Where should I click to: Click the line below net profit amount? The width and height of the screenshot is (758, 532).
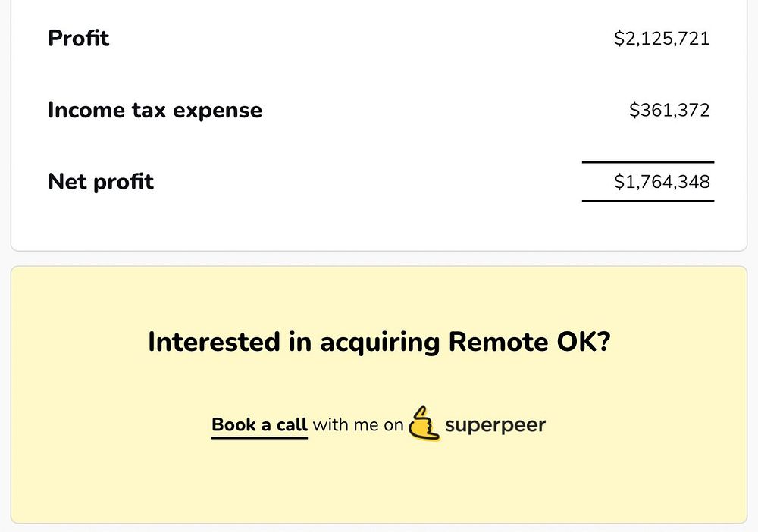[648, 201]
